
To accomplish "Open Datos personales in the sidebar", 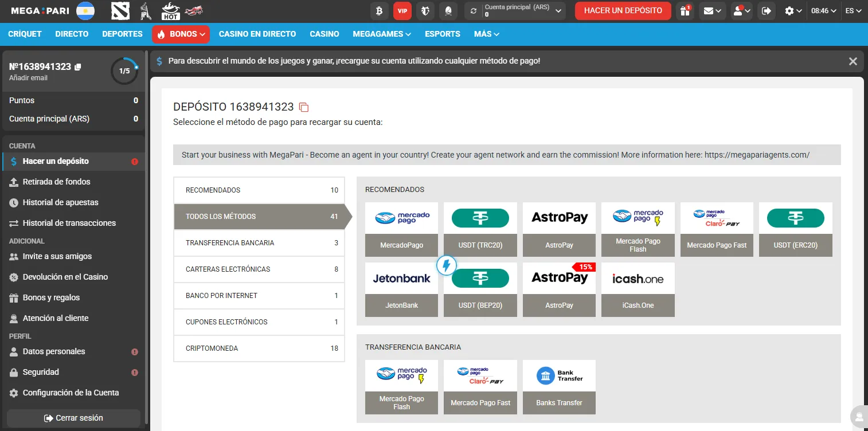I will [73, 351].
